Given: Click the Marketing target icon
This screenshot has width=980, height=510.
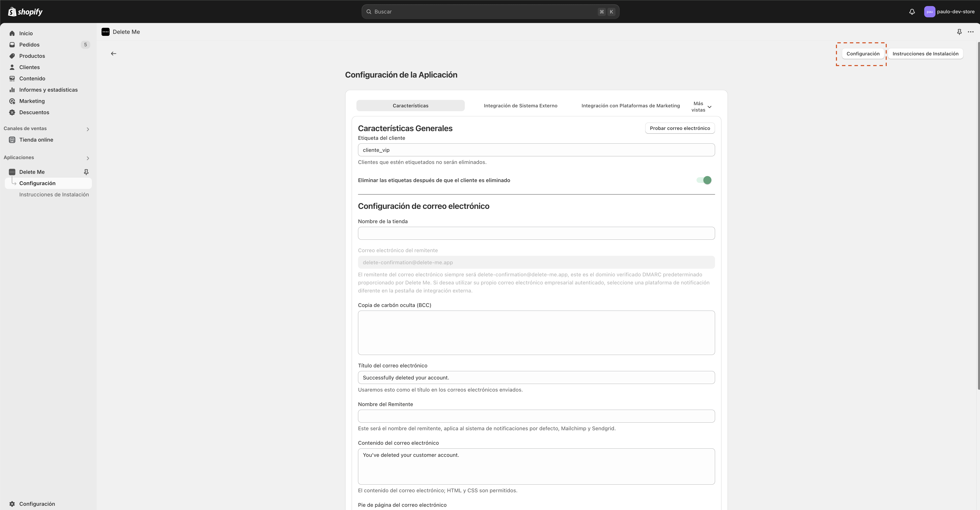Looking at the screenshot, I should pos(12,101).
